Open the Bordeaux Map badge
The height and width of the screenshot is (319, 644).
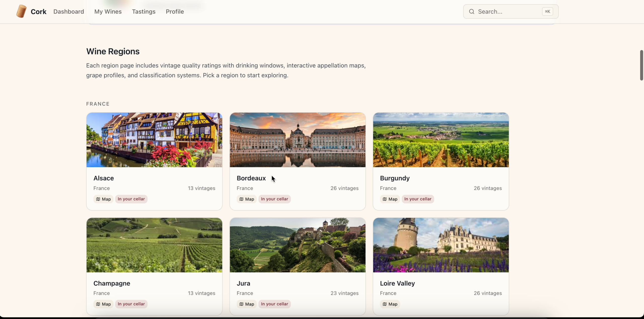click(247, 199)
